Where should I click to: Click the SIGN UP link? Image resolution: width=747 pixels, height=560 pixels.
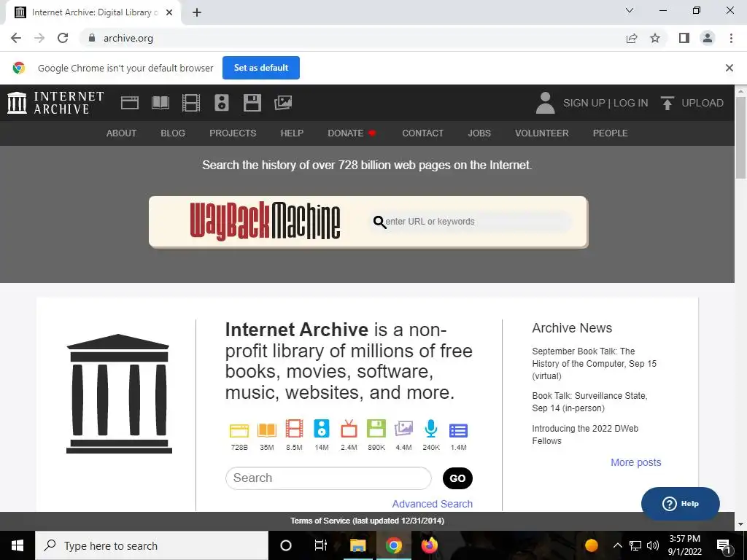click(584, 103)
